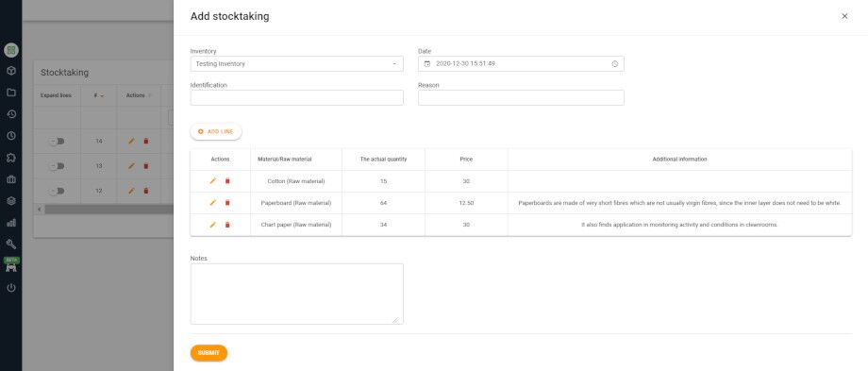Select the Cotton (Raw material) cell
Viewport: 868px width, 371px height.
[296, 181]
